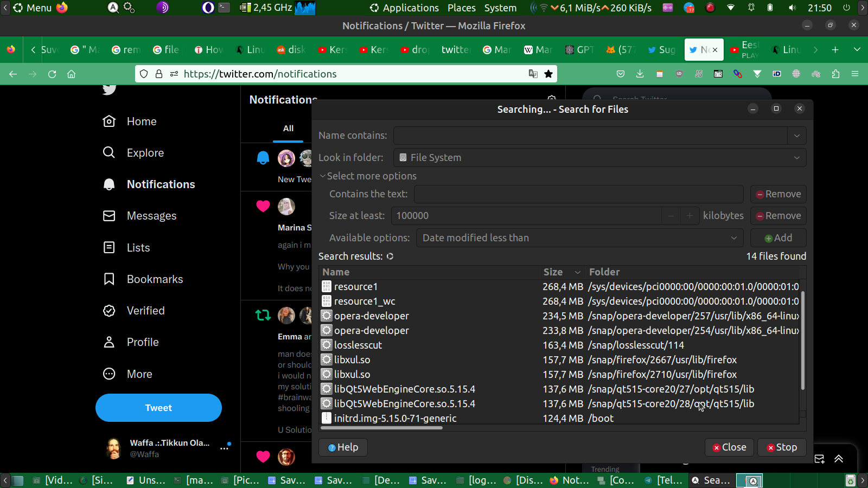Select the resource1_wc result row

pyautogui.click(x=559, y=301)
